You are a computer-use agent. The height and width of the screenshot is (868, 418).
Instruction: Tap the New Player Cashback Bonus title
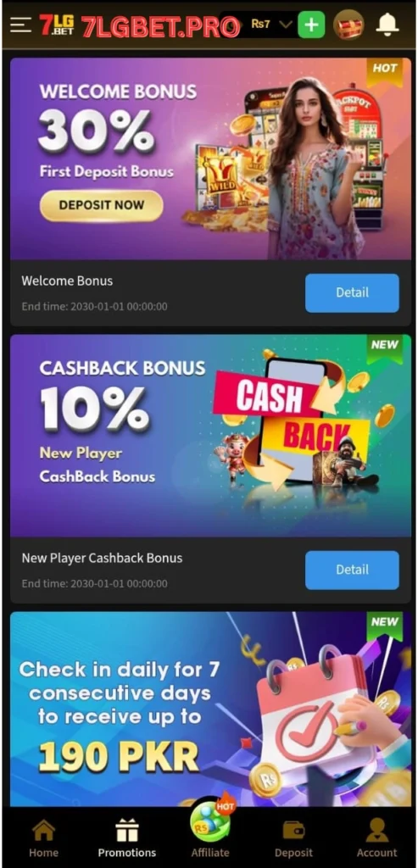click(x=102, y=558)
